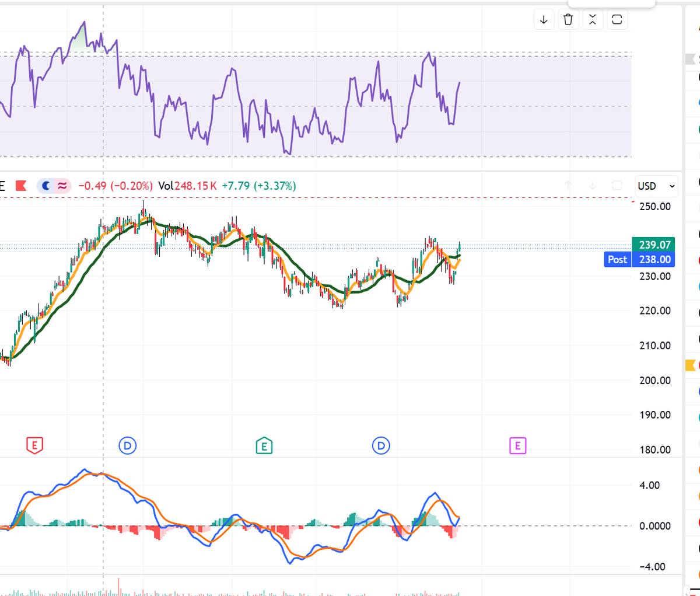Viewport: 700px width, 596px height.
Task: Open the USD currency dropdown
Action: click(x=657, y=186)
